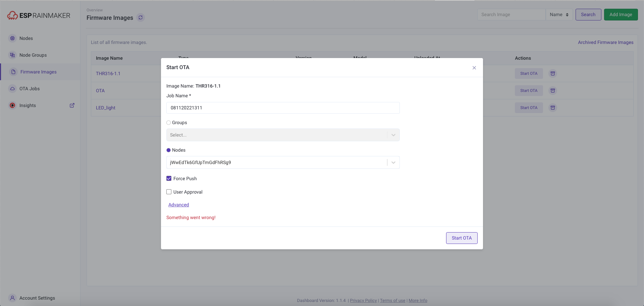Click the Nodes sidebar icon
Viewport: 644px width, 306px height.
(12, 38)
